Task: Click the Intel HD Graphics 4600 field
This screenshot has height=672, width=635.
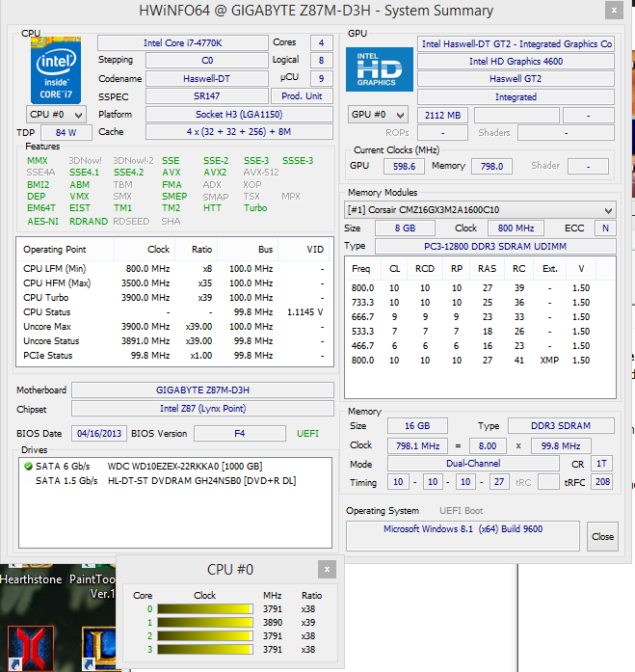Action: [516, 62]
